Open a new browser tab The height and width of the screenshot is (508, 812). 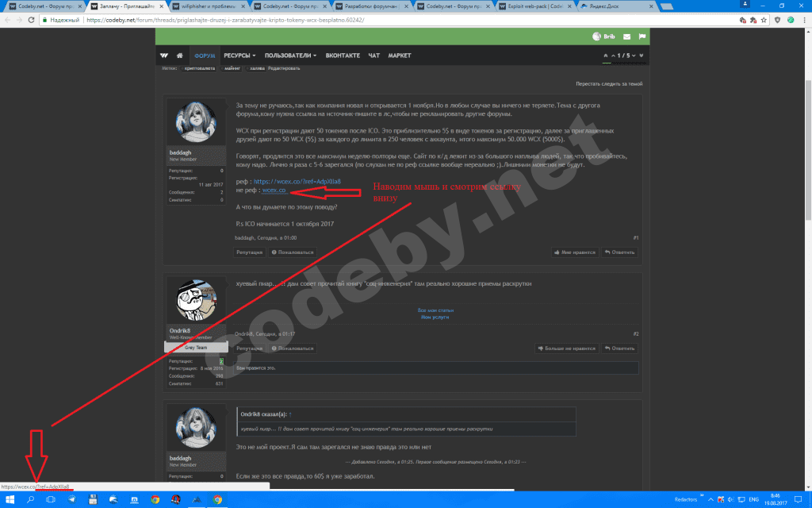(666, 6)
